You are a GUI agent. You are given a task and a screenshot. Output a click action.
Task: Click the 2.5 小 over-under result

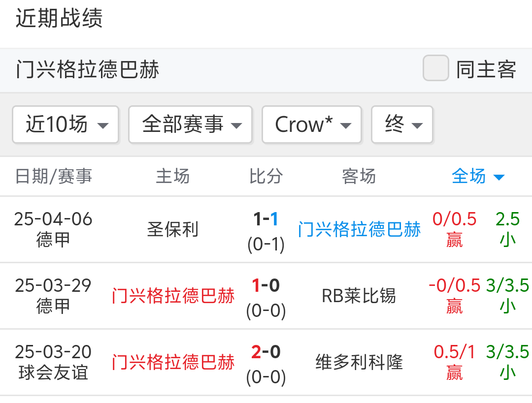tap(508, 229)
